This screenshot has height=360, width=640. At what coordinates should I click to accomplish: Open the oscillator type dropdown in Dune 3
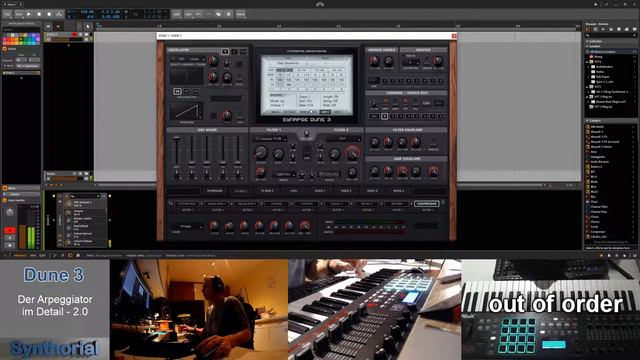point(189,59)
